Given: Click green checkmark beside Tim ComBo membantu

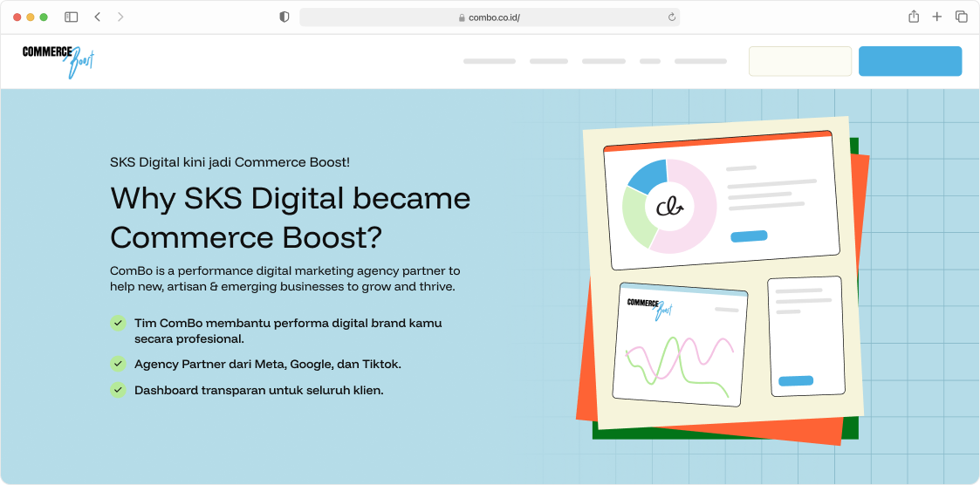Looking at the screenshot, I should coord(118,323).
